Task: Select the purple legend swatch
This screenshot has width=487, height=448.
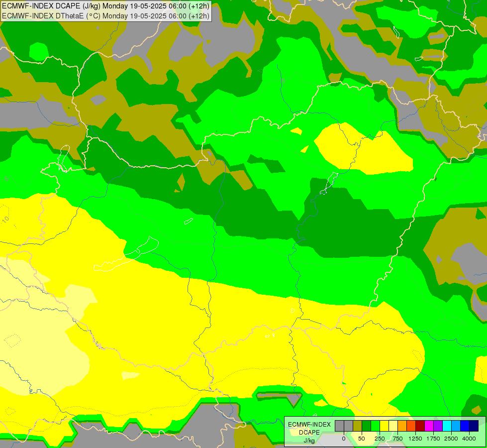Action: (438, 426)
